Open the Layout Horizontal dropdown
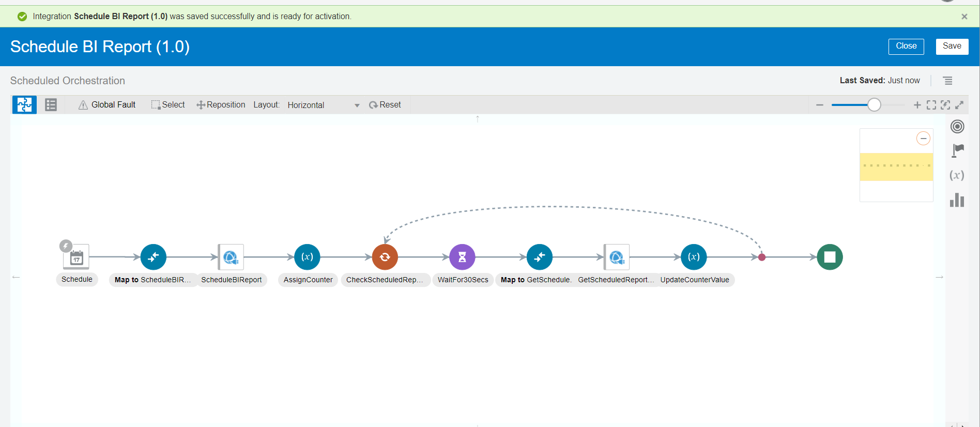 323,105
